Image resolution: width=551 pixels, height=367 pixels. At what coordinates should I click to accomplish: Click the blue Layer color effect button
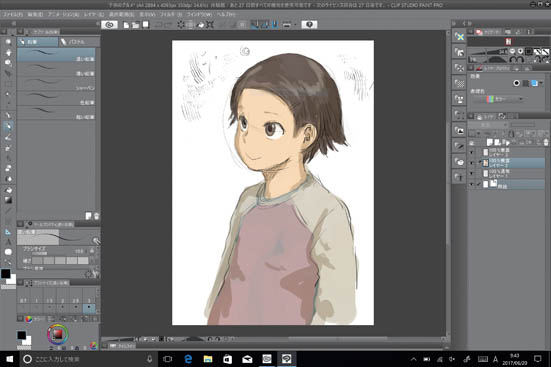point(534,83)
